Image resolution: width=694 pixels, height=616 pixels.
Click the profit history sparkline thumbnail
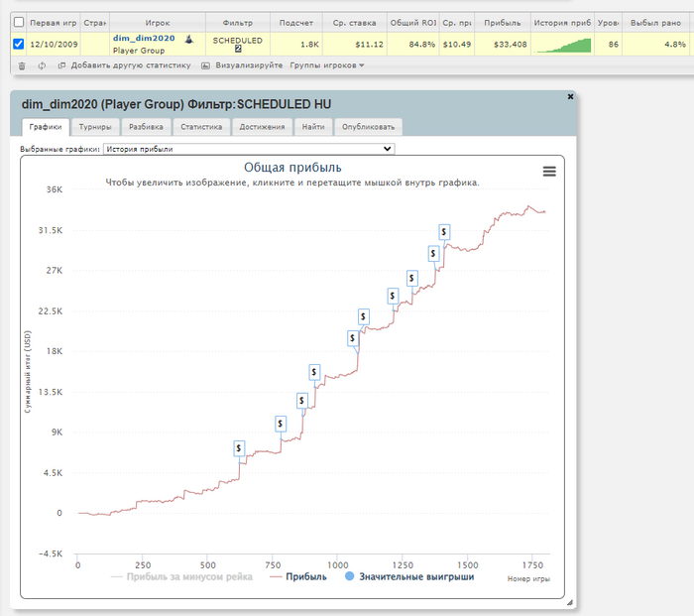click(x=561, y=45)
